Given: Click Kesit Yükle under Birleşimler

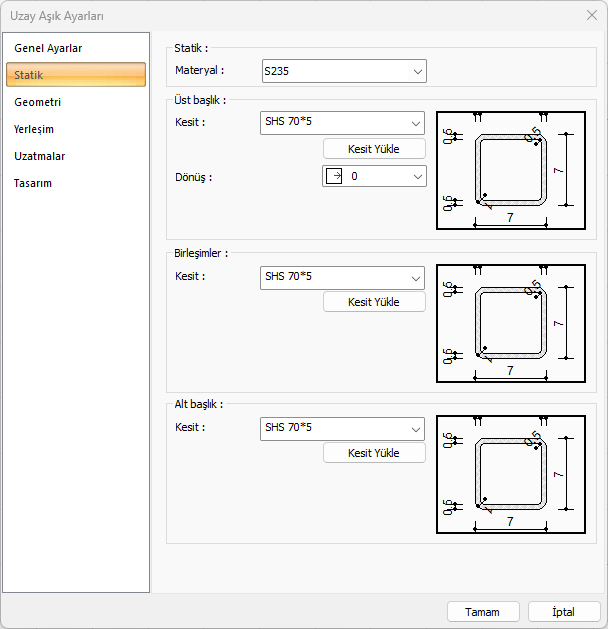Looking at the screenshot, I should click(373, 302).
